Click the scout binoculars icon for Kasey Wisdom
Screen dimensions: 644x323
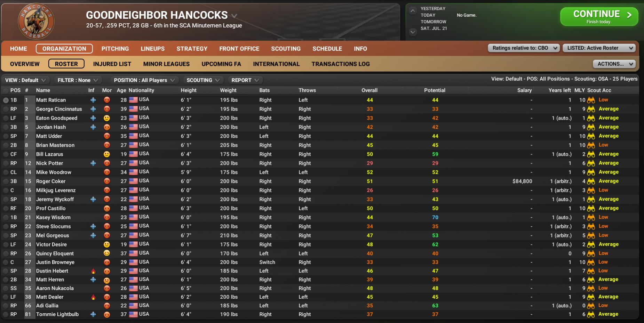coord(591,218)
